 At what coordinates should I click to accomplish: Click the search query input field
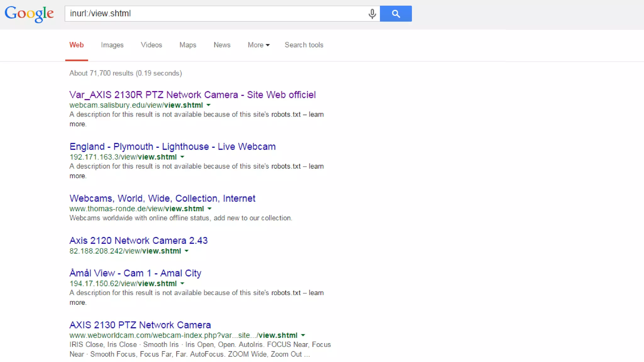point(214,14)
